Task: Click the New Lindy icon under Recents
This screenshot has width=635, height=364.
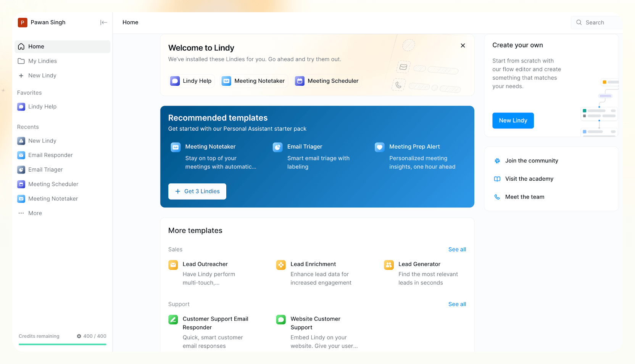Action: (21, 141)
